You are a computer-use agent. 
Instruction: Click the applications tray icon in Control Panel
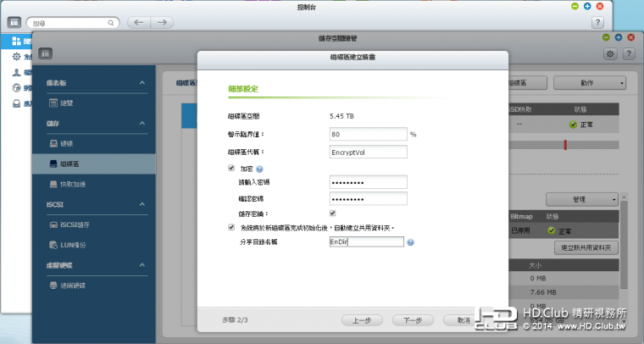pos(16,103)
